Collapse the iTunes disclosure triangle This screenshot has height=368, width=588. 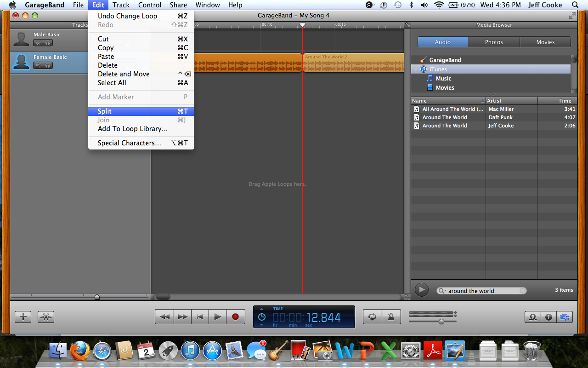click(416, 69)
